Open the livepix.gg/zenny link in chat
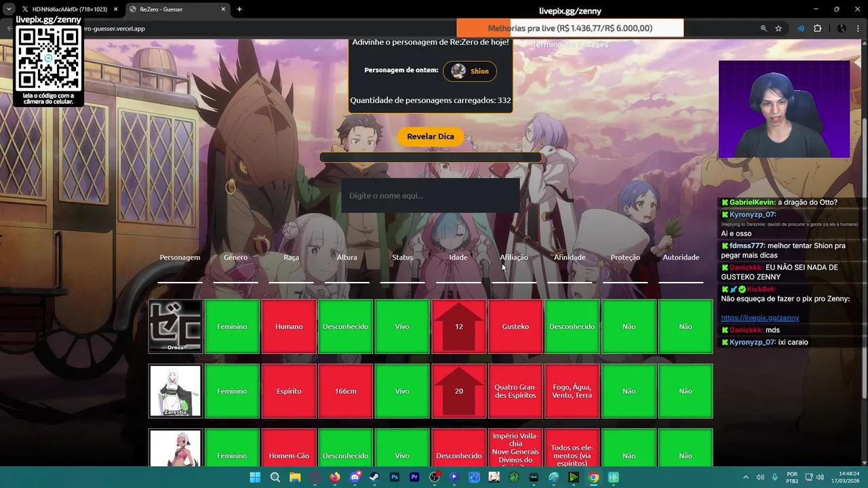 760,318
